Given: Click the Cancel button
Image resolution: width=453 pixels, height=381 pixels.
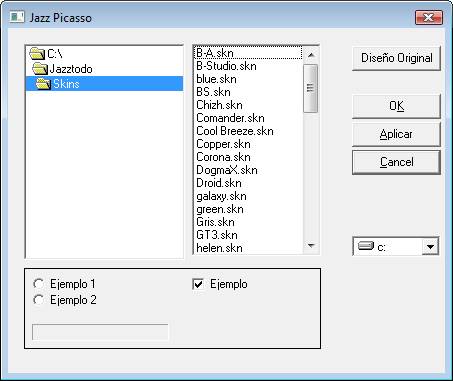Looking at the screenshot, I should (x=396, y=162).
